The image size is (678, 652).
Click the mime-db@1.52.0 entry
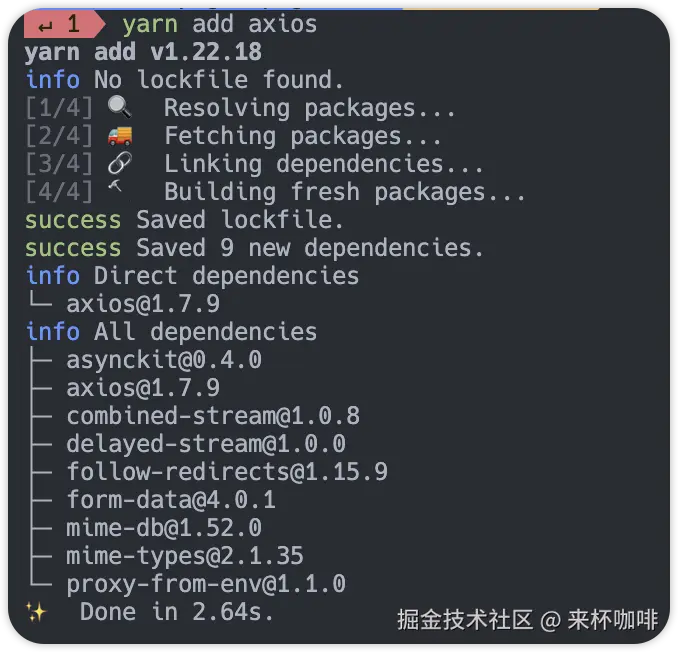click(x=164, y=527)
